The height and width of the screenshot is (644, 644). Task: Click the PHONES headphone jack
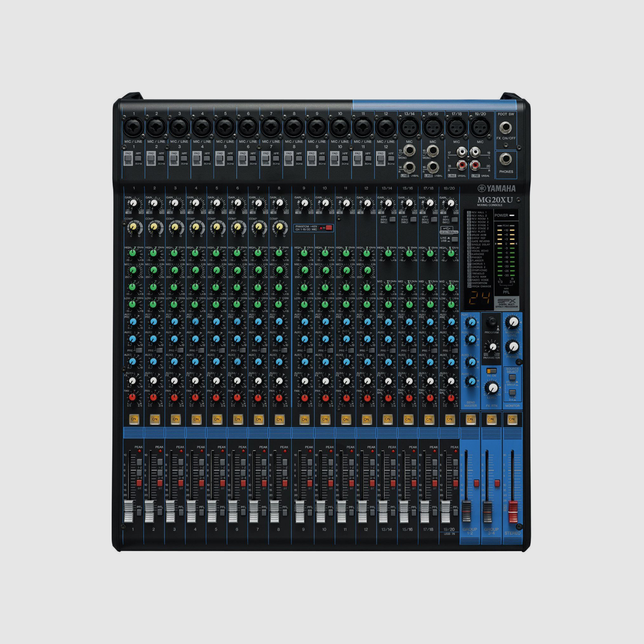506,159
